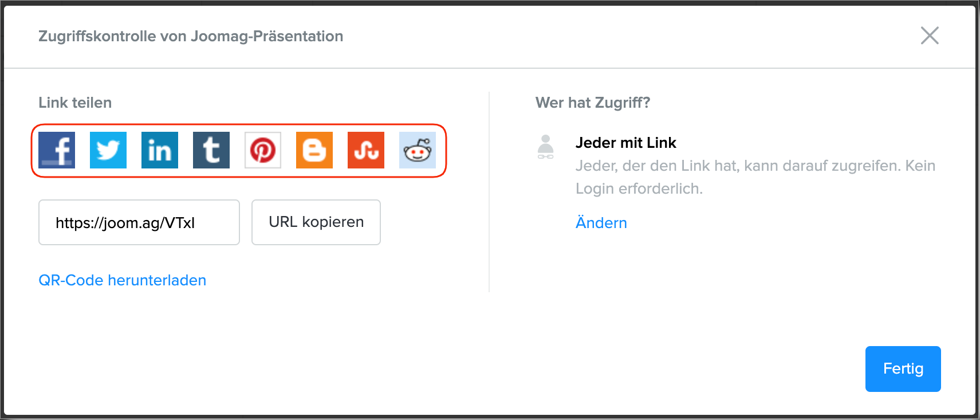
Task: Close the Zugriffskontrolle dialog
Action: pyautogui.click(x=930, y=36)
